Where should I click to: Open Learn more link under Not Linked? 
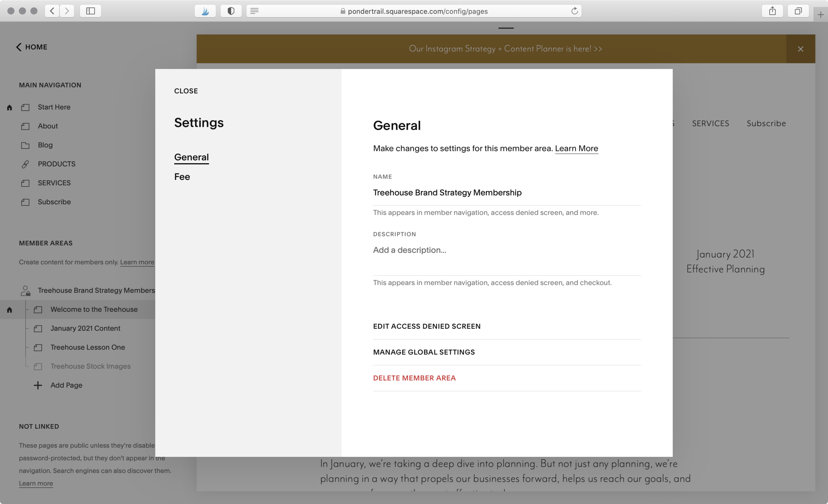pyautogui.click(x=36, y=483)
